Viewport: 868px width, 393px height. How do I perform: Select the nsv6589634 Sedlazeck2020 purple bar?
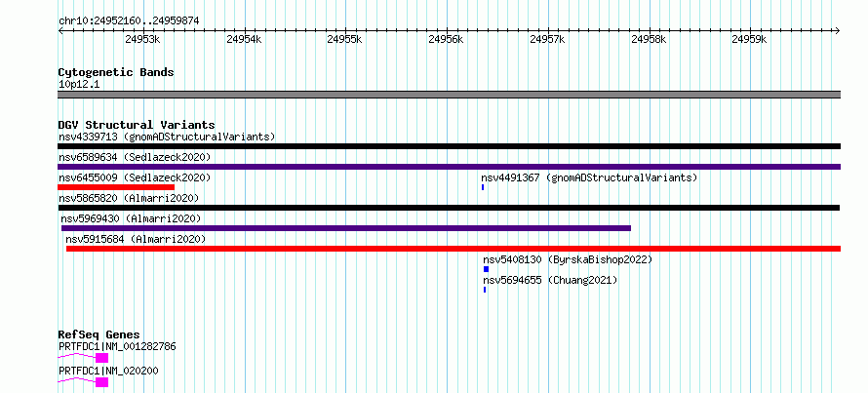(x=449, y=167)
